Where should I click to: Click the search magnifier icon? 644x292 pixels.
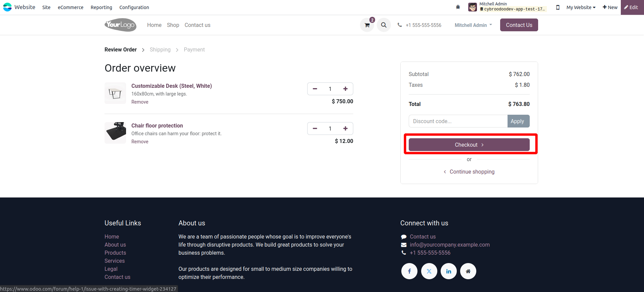384,25
